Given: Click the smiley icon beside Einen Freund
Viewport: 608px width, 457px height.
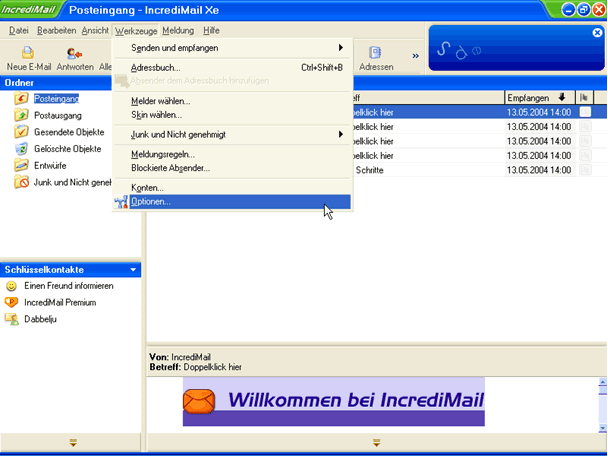Looking at the screenshot, I should point(11,286).
